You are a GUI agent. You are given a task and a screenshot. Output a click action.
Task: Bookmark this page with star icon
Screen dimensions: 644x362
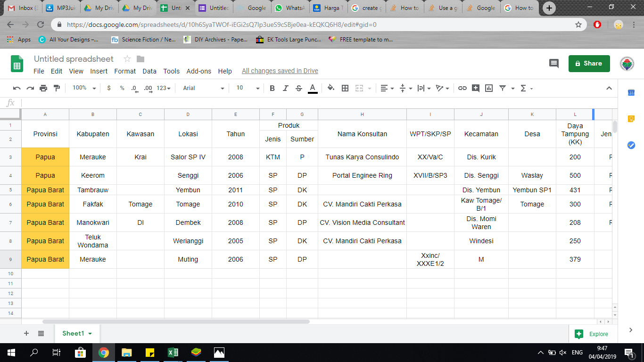[x=578, y=25]
